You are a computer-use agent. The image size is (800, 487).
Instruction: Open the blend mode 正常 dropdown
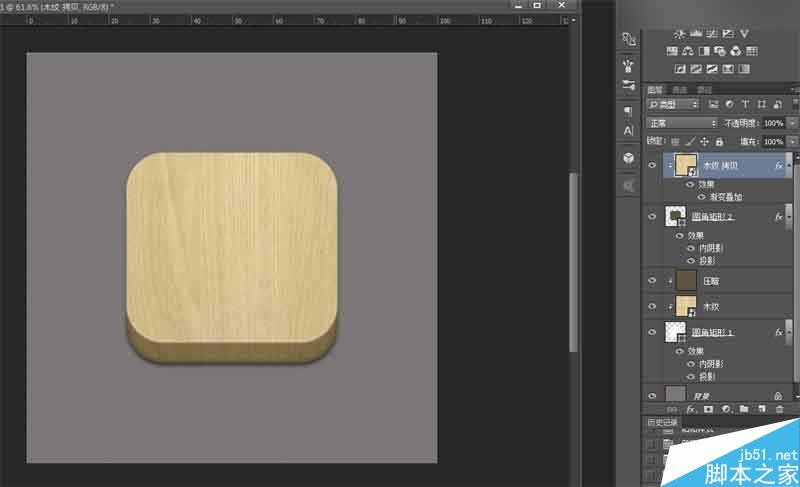coord(682,123)
